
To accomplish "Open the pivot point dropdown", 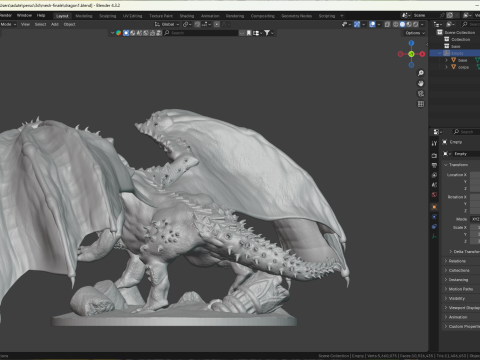I will click(187, 24).
